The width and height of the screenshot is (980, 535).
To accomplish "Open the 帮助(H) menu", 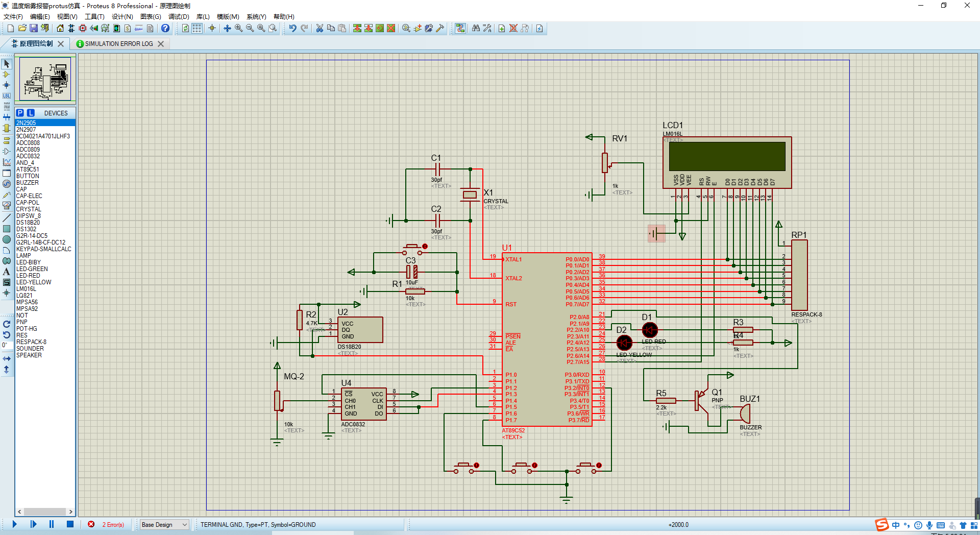I will (x=284, y=17).
